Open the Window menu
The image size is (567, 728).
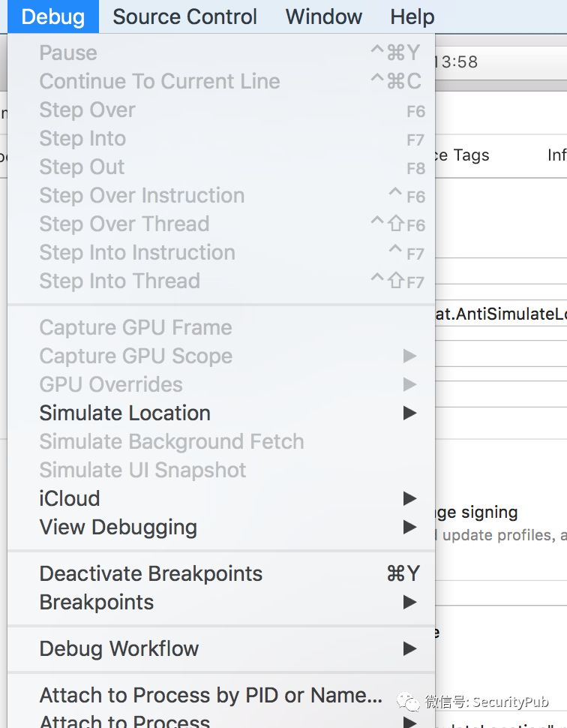[x=324, y=17]
